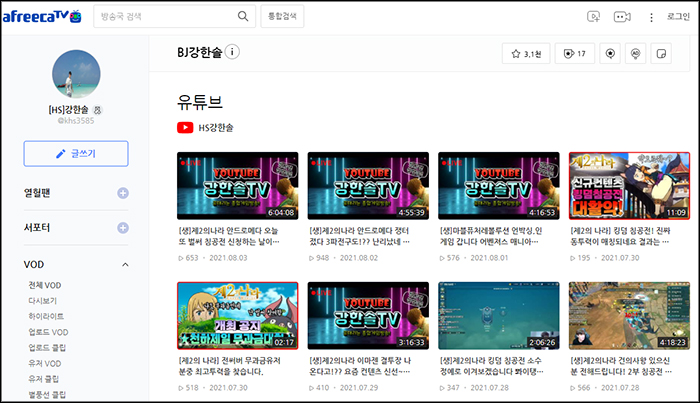Click the search magnifier icon
Screen dimensions: 700x403
243,17
